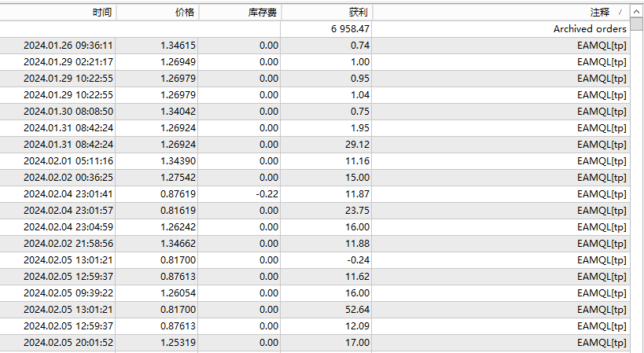Click the 获利 column header

pyautogui.click(x=357, y=13)
